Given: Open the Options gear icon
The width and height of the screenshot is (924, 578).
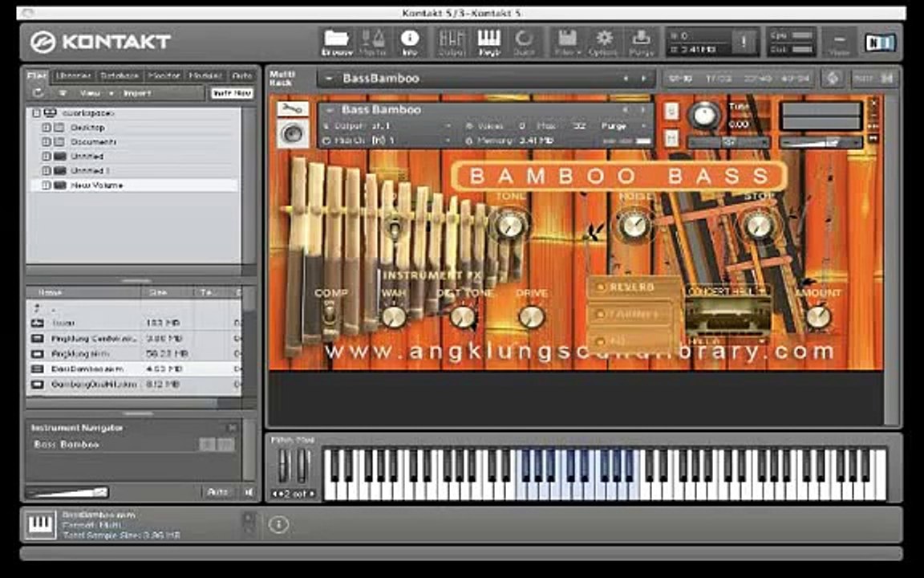Looking at the screenshot, I should pos(603,43).
